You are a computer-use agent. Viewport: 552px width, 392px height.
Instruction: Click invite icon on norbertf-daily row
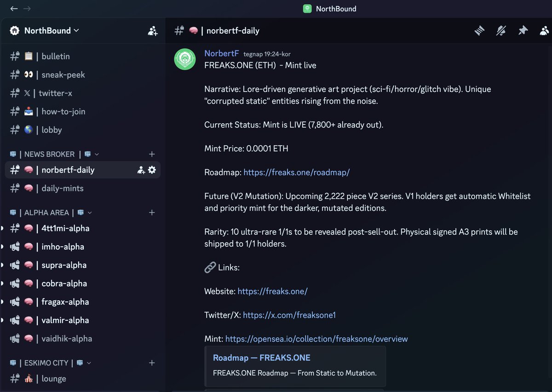pos(141,170)
